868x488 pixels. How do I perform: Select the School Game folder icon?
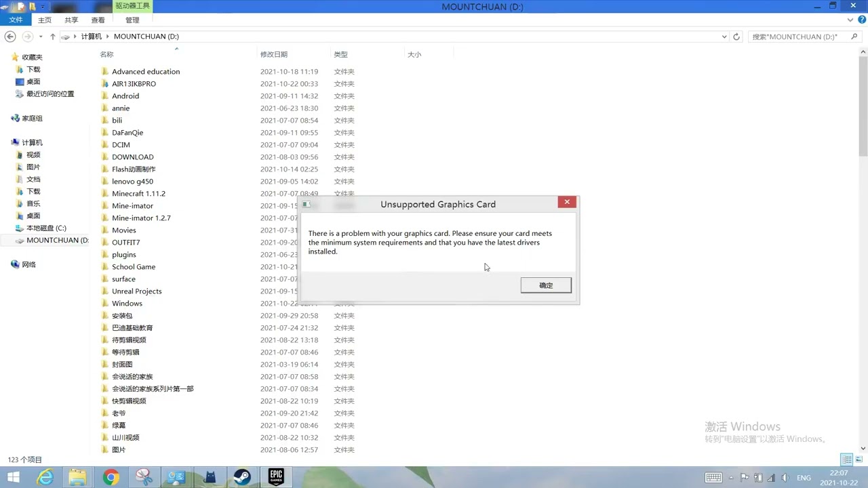104,267
